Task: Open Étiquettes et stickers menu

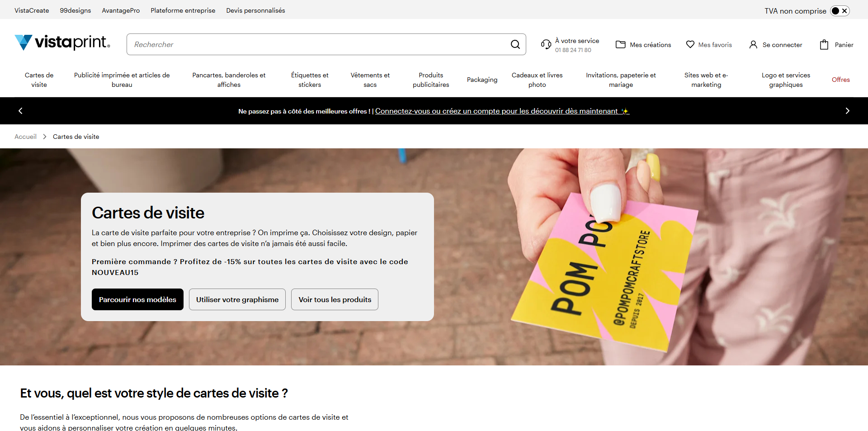Action: click(x=310, y=80)
